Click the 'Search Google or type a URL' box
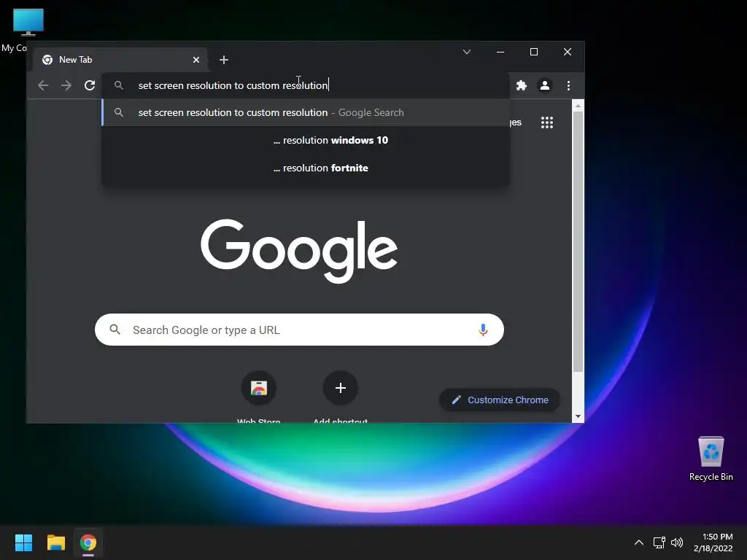This screenshot has width=747, height=560. pyautogui.click(x=299, y=330)
